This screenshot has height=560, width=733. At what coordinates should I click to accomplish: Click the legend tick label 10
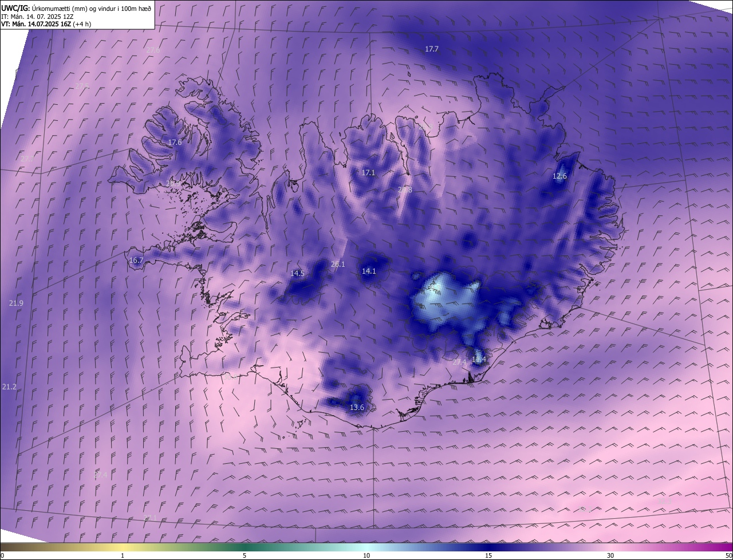click(x=366, y=555)
